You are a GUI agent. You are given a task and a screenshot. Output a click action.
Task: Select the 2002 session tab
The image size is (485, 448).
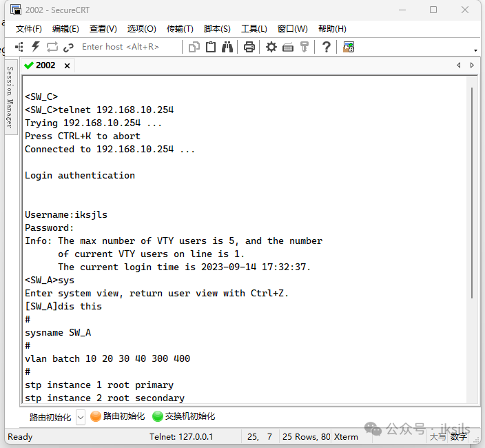(x=45, y=65)
